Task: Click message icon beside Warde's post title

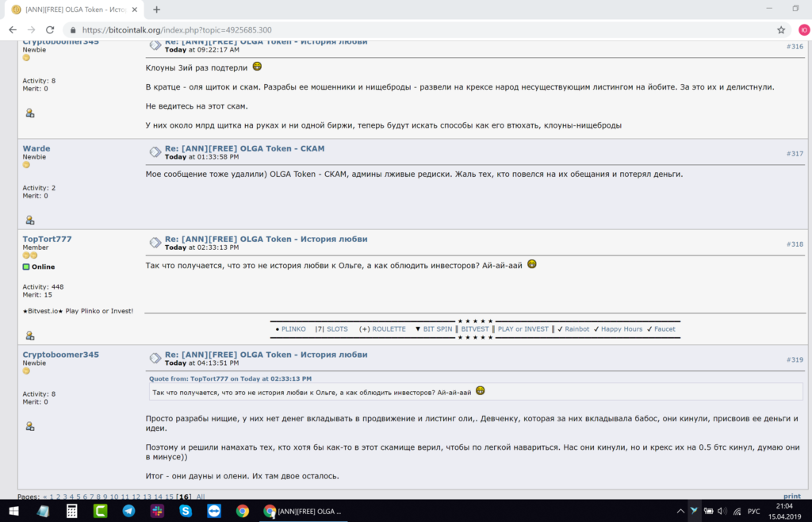Action: [x=155, y=152]
